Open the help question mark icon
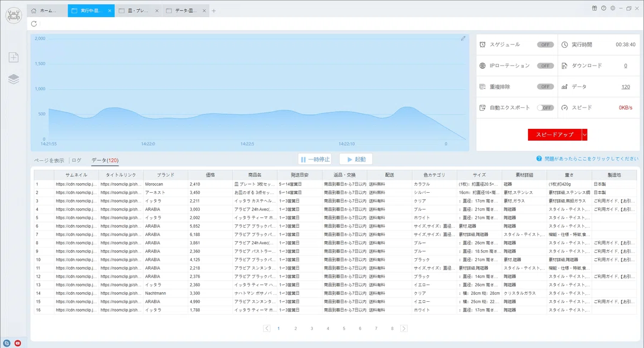Image resolution: width=644 pixels, height=348 pixels. (x=604, y=8)
